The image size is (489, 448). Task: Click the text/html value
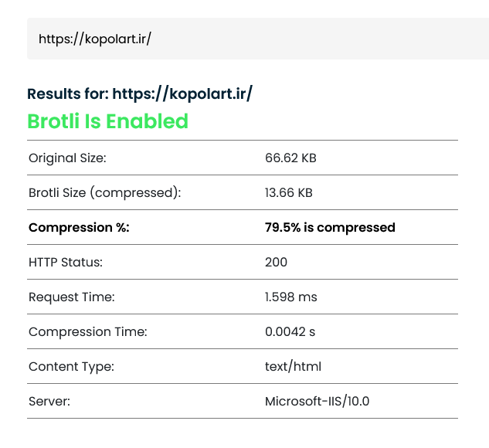[293, 366]
